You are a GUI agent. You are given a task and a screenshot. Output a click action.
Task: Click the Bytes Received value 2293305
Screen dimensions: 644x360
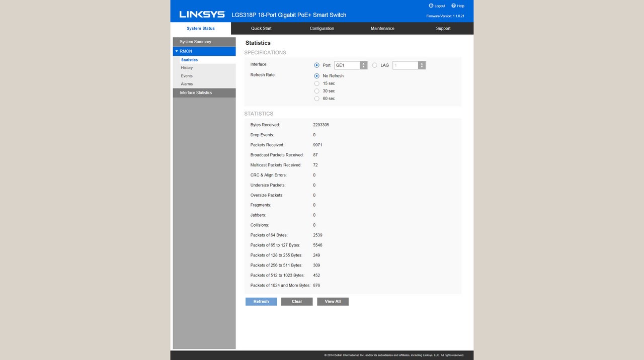coord(321,125)
